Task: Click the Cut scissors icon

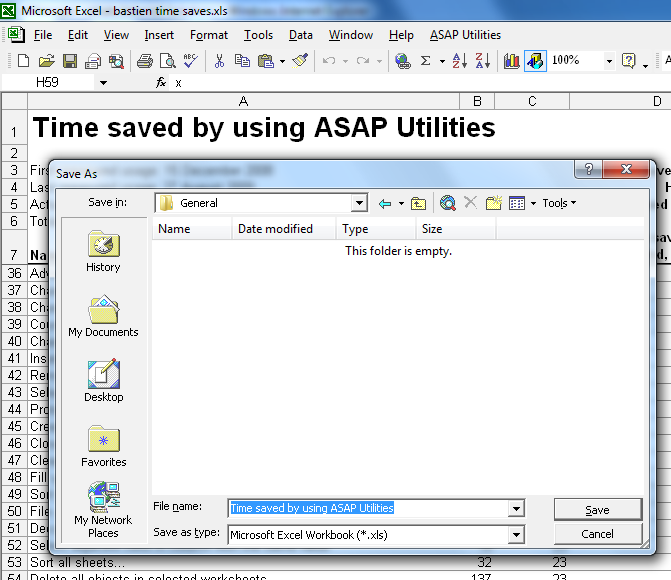Action: (219, 61)
